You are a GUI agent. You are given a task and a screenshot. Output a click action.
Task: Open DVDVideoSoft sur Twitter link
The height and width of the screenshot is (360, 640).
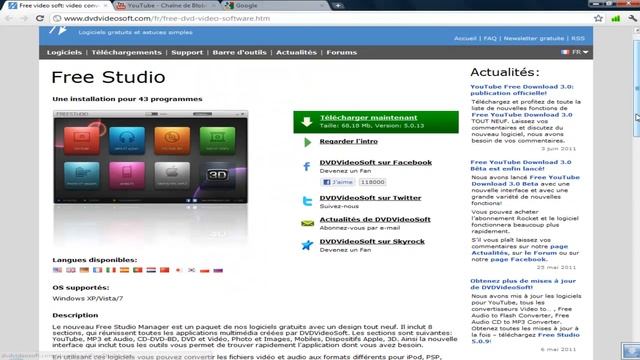pos(370,198)
